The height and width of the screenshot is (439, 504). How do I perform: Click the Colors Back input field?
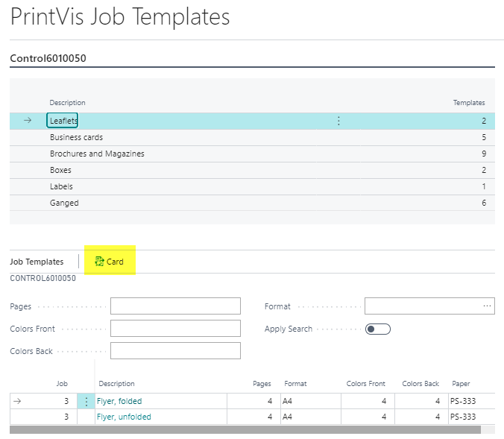point(175,350)
